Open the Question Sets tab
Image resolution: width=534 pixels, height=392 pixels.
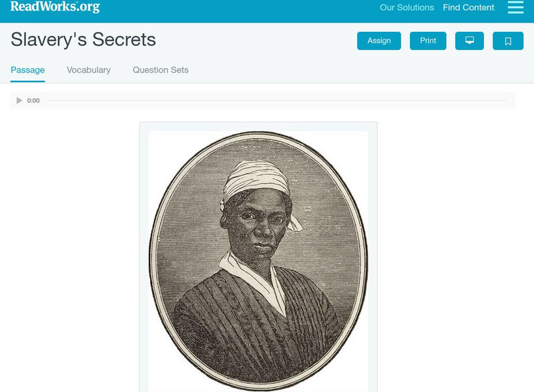(x=160, y=70)
